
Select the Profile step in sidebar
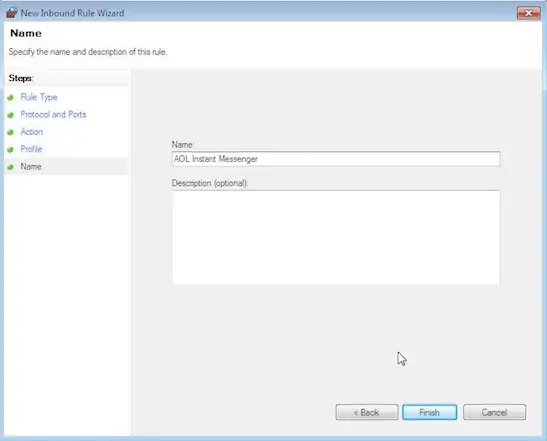coord(31,149)
